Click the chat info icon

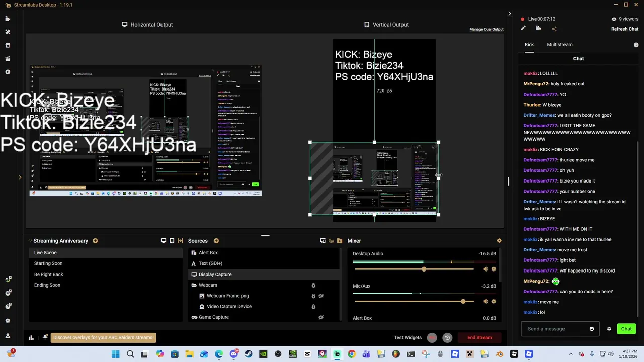click(636, 45)
